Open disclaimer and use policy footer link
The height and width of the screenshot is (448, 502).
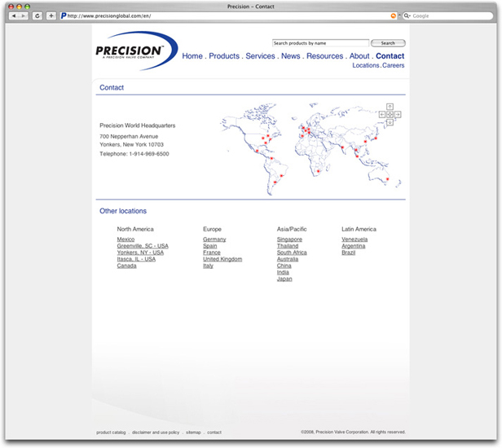(156, 433)
